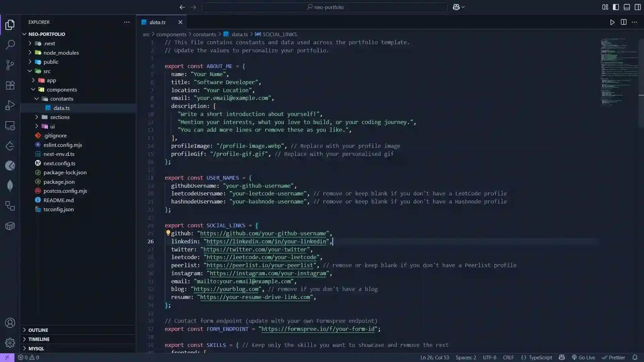Screen dimensions: 644x362
Task: Toggle the bottom panel visibility
Action: [627, 7]
